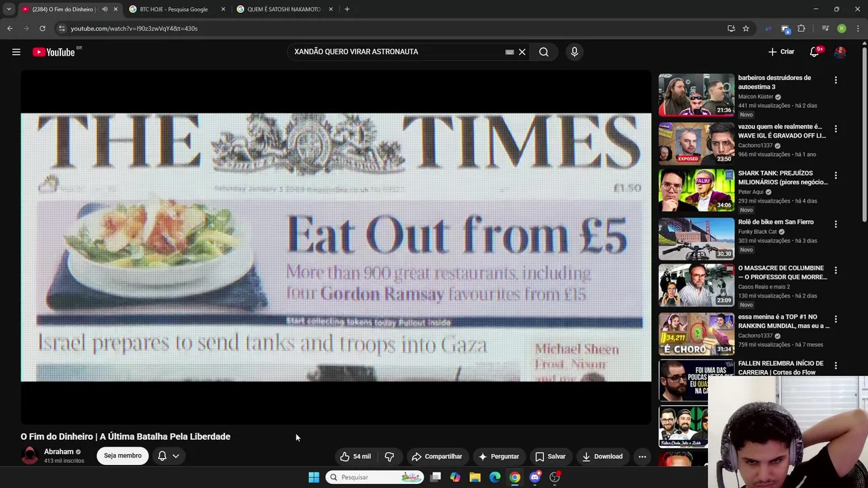Click the Compartilhar share button

(437, 456)
